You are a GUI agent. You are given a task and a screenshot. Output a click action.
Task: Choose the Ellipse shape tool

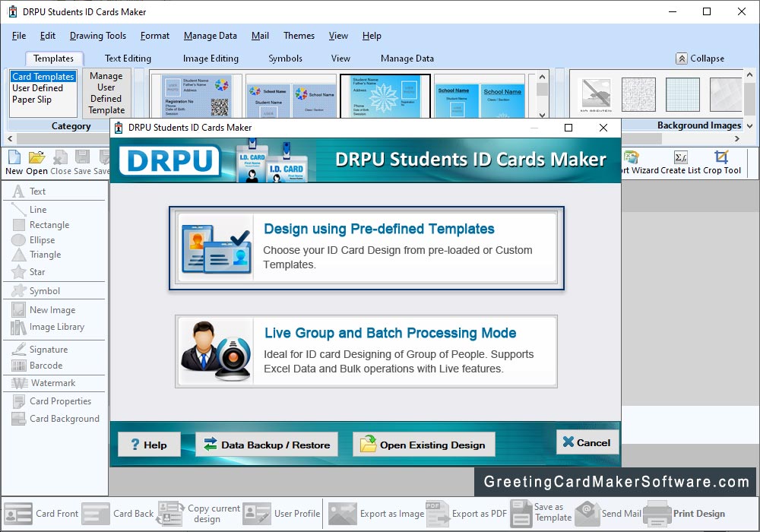click(34, 240)
